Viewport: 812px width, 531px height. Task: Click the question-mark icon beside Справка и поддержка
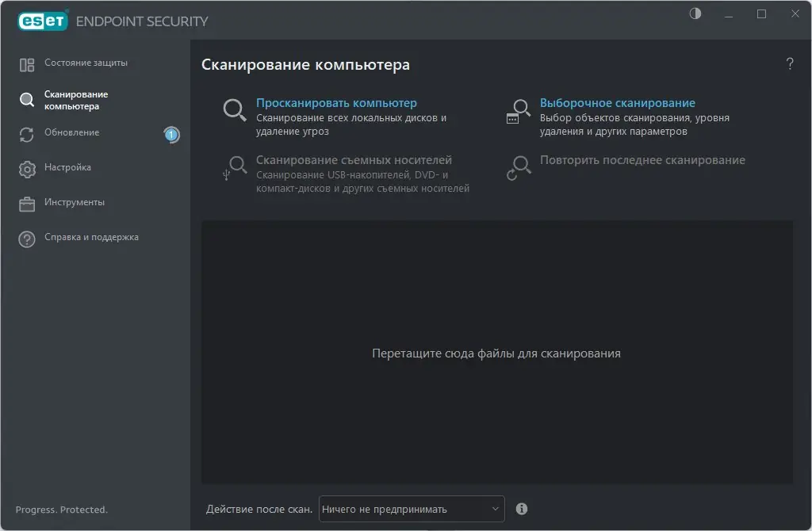[x=25, y=238]
